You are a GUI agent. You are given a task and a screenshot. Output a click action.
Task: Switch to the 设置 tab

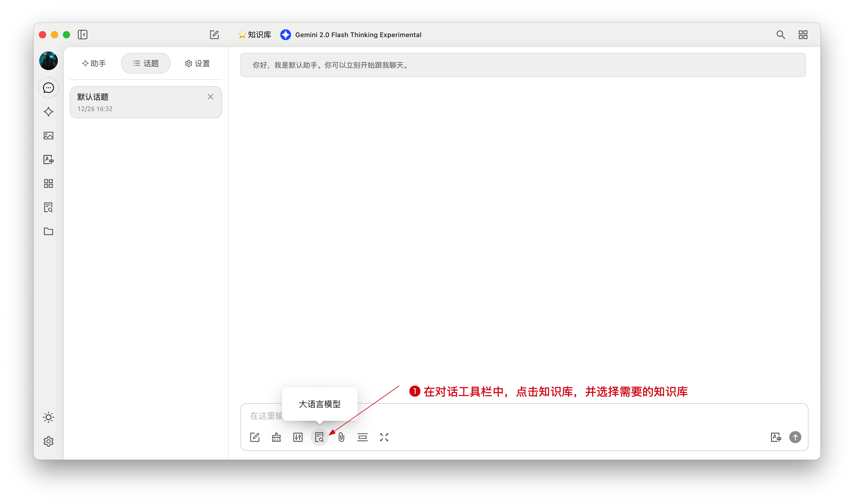[x=197, y=63]
